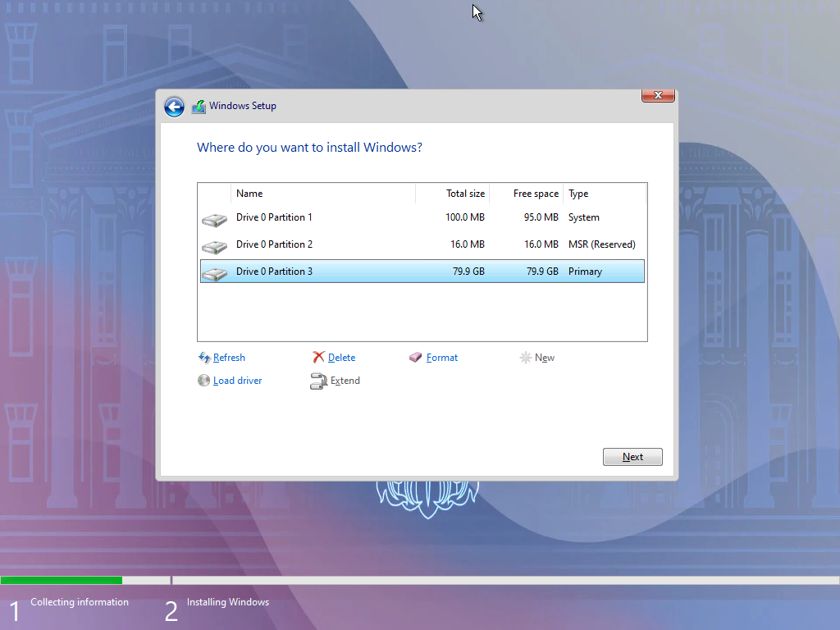The image size is (840, 630).
Task: Close the Windows Setup dialog
Action: point(658,95)
